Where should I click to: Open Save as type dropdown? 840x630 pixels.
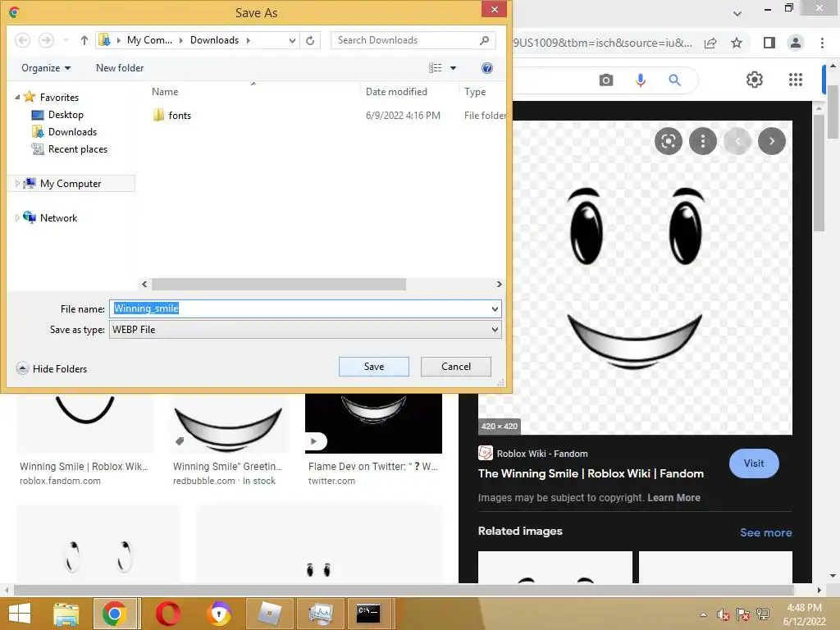coord(495,330)
